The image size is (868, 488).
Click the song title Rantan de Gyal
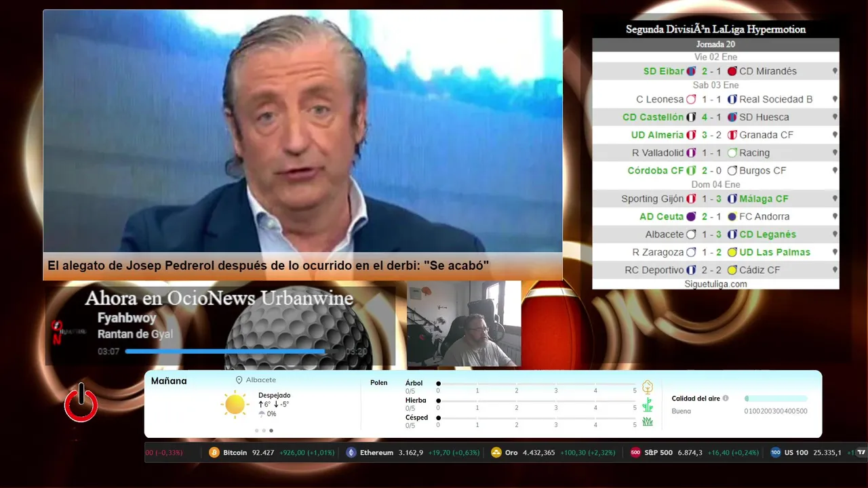pyautogui.click(x=135, y=334)
